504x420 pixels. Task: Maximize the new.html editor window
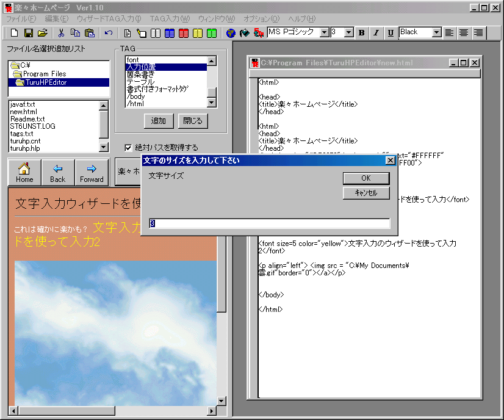tap(464, 63)
